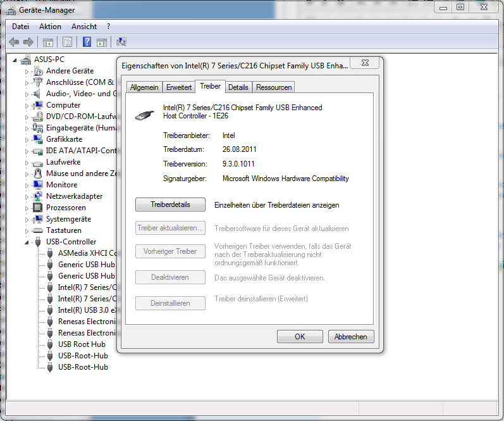Expand the Prozessoren node arrow
Screen dimensions: 504x421
pyautogui.click(x=27, y=208)
